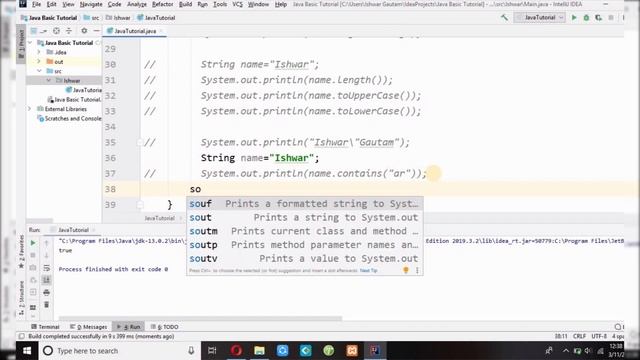640x360 pixels.
Task: Collapse the Ishwar package node
Action: tap(49, 80)
